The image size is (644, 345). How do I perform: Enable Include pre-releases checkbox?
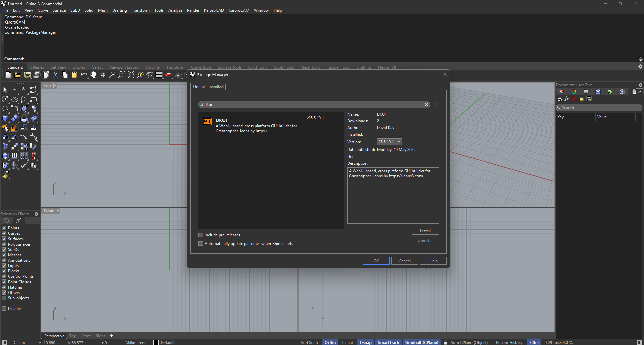tap(201, 235)
